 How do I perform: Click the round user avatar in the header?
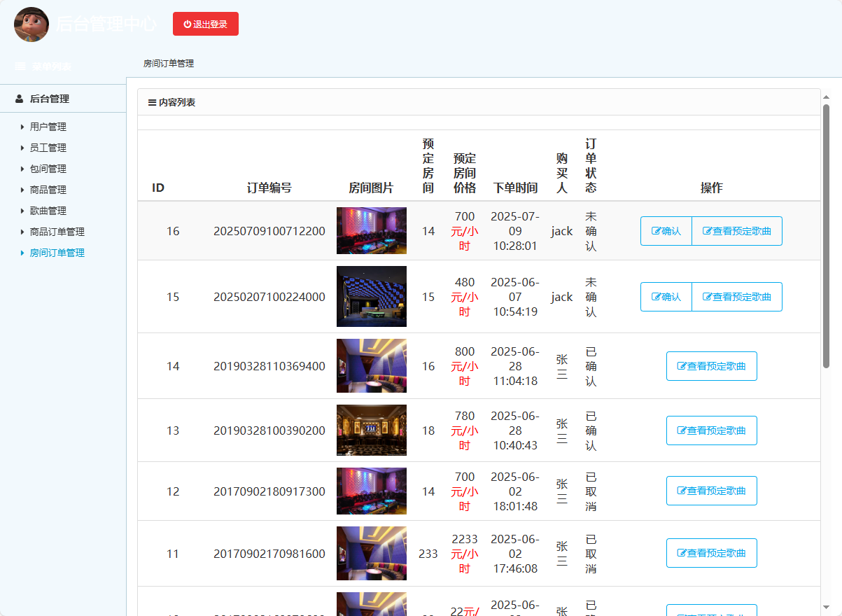(31, 24)
